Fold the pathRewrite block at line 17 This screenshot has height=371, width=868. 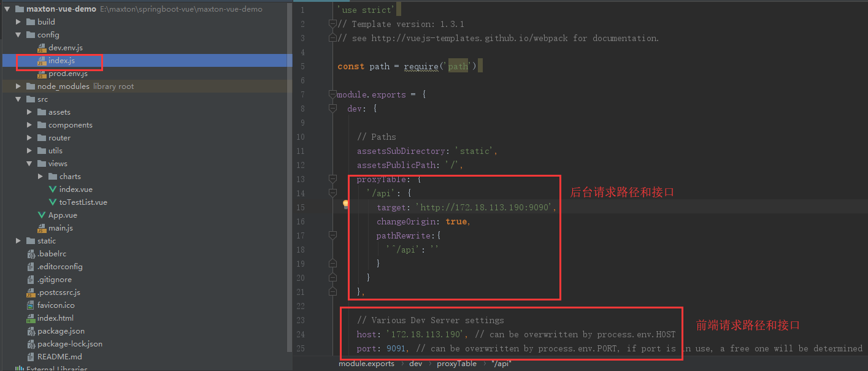332,235
